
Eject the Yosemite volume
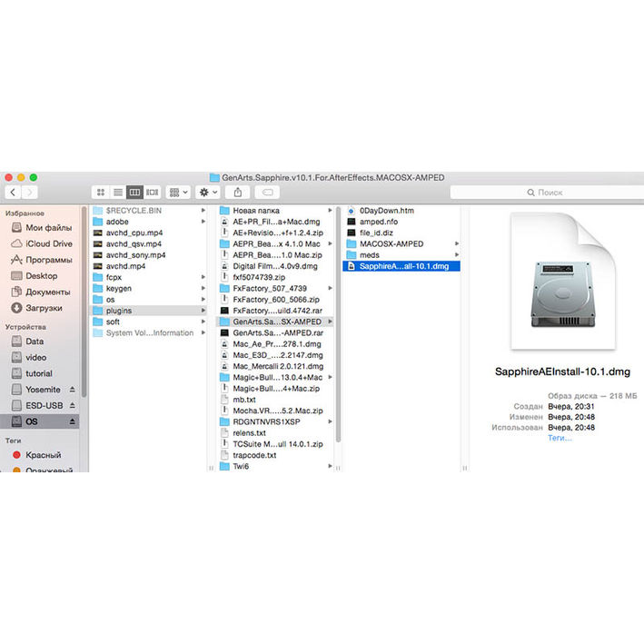click(x=73, y=389)
